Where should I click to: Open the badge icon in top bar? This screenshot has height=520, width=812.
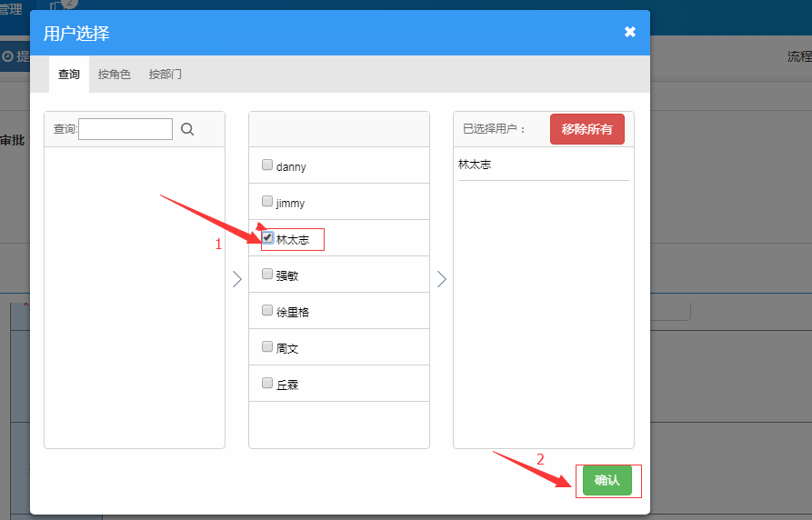(x=64, y=5)
